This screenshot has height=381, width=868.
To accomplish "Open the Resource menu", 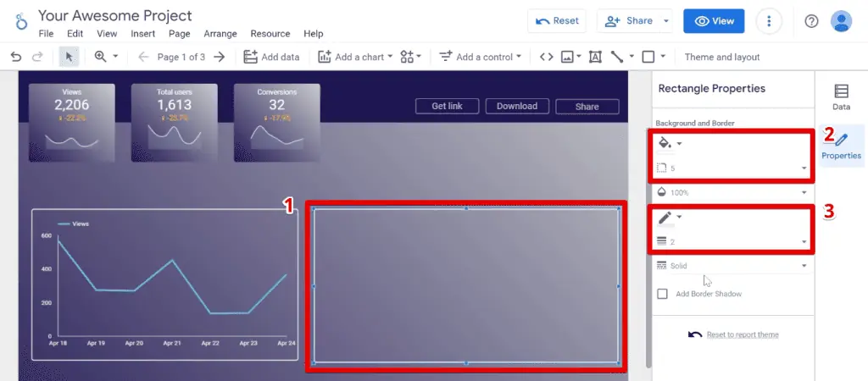I will [x=270, y=34].
